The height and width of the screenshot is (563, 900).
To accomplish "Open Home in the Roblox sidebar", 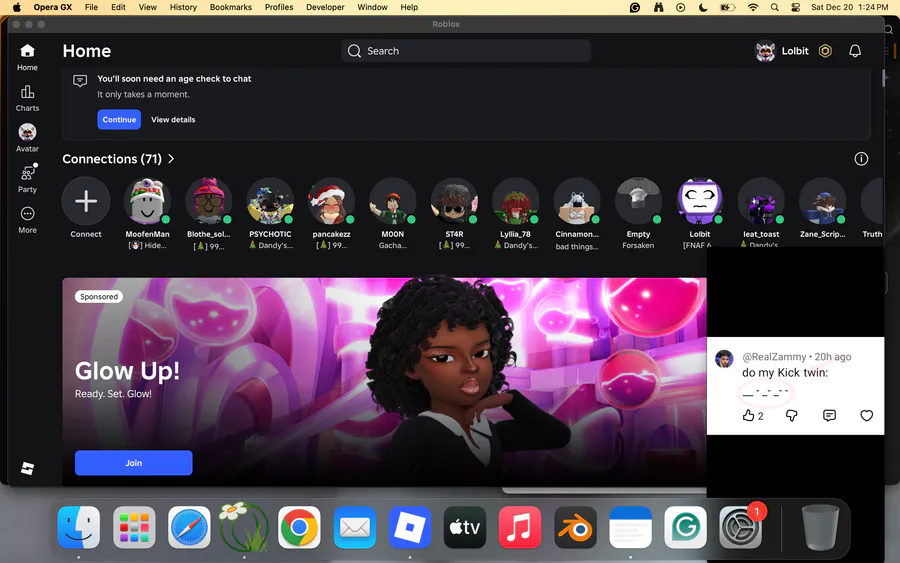I will pyautogui.click(x=27, y=57).
